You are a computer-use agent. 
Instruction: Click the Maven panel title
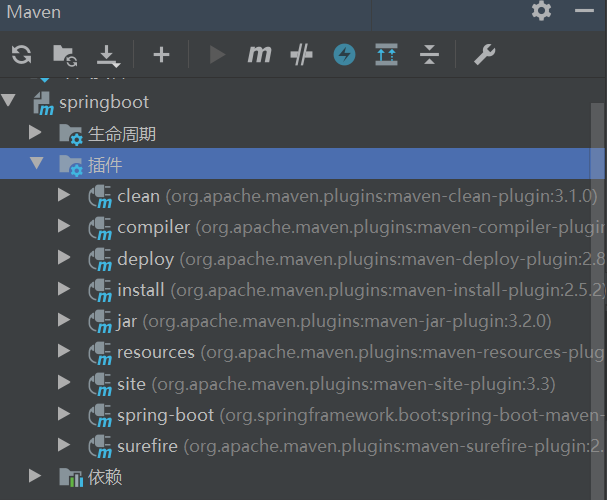click(34, 12)
